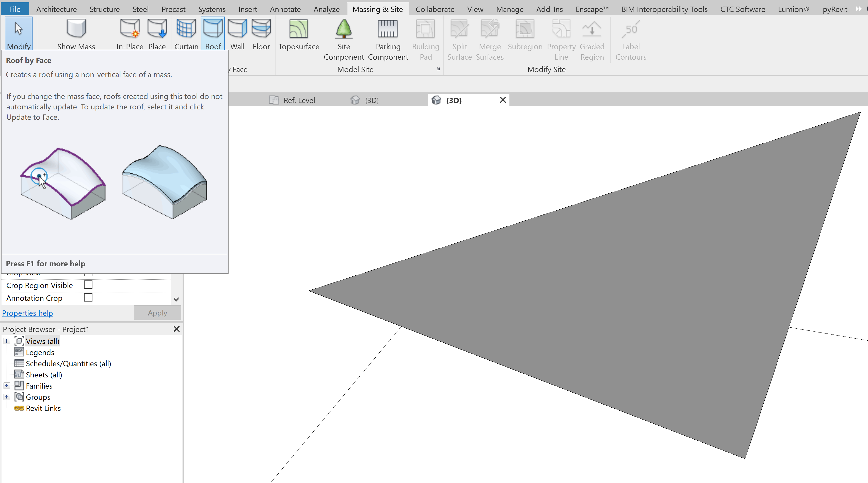Image resolution: width=868 pixels, height=483 pixels.
Task: Switch to the Architecture ribbon tab
Action: tap(56, 9)
